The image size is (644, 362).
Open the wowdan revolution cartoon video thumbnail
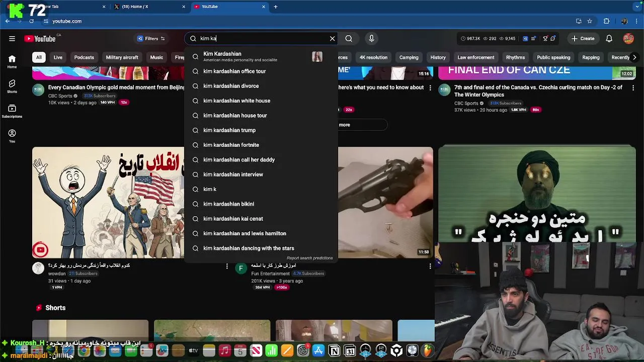[108, 203]
